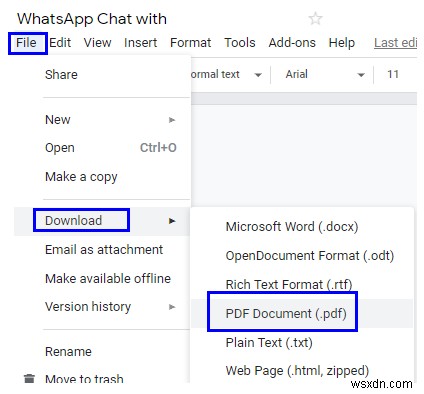Download as Rich Text Format (.rtf)

point(302,284)
